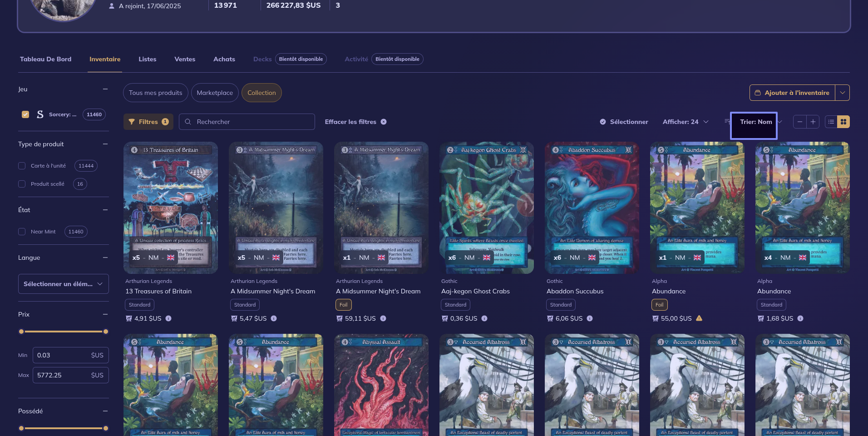Click the info icon beside 4,91 $US
This screenshot has height=436, width=868.
tap(168, 318)
